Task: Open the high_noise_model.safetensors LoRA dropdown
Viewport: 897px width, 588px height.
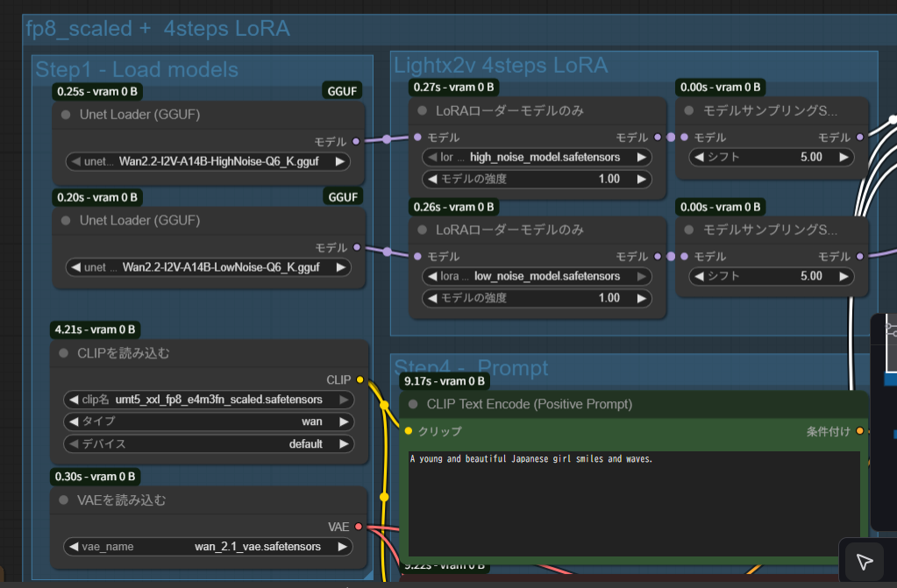Action: tap(537, 157)
